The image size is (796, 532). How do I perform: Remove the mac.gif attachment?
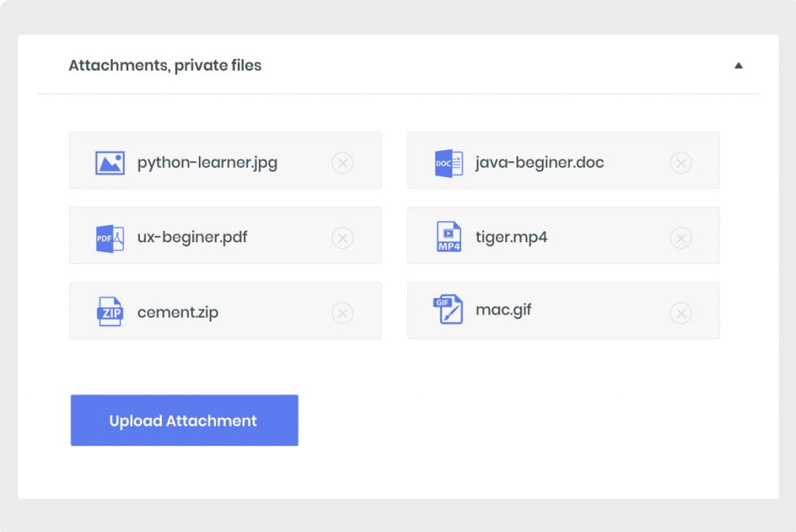(681, 313)
